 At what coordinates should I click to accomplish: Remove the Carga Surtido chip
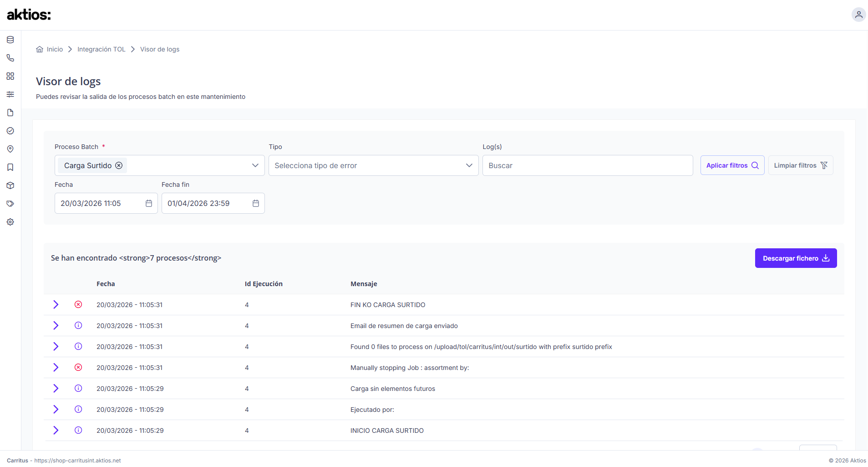pos(119,165)
